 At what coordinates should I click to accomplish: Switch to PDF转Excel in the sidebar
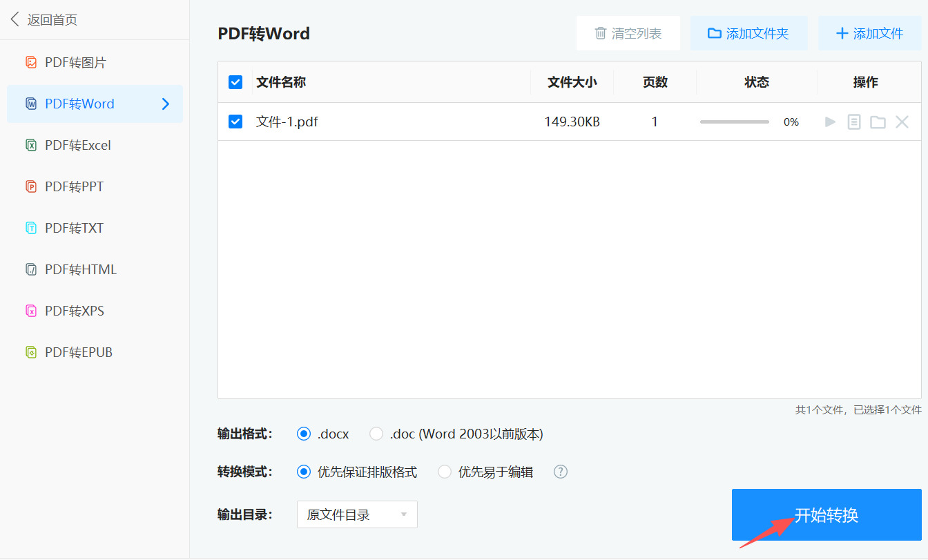(95, 146)
